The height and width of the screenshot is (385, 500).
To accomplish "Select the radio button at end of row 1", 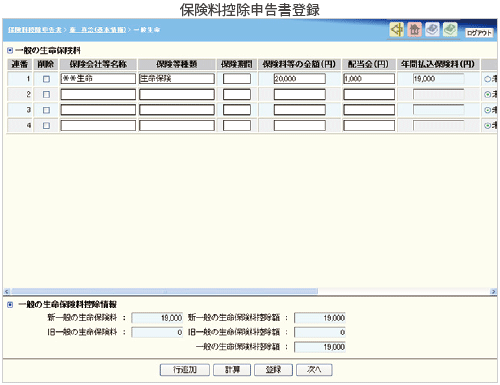I will [487, 79].
